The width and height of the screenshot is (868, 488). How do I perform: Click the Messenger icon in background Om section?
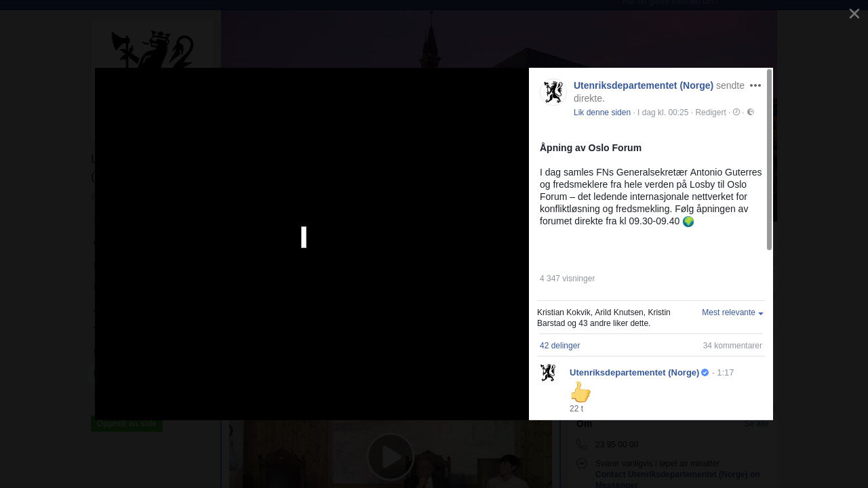click(582, 464)
